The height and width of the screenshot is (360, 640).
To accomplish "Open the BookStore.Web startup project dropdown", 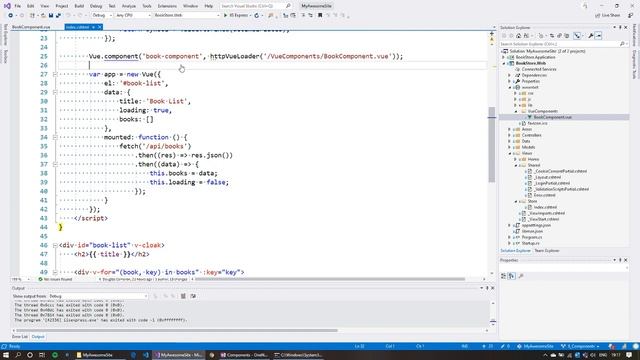I will (187, 15).
